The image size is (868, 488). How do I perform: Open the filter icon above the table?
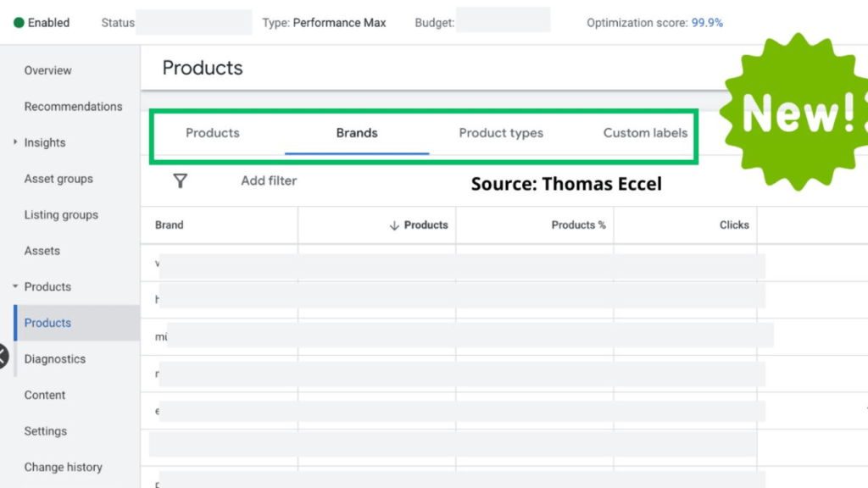point(180,180)
